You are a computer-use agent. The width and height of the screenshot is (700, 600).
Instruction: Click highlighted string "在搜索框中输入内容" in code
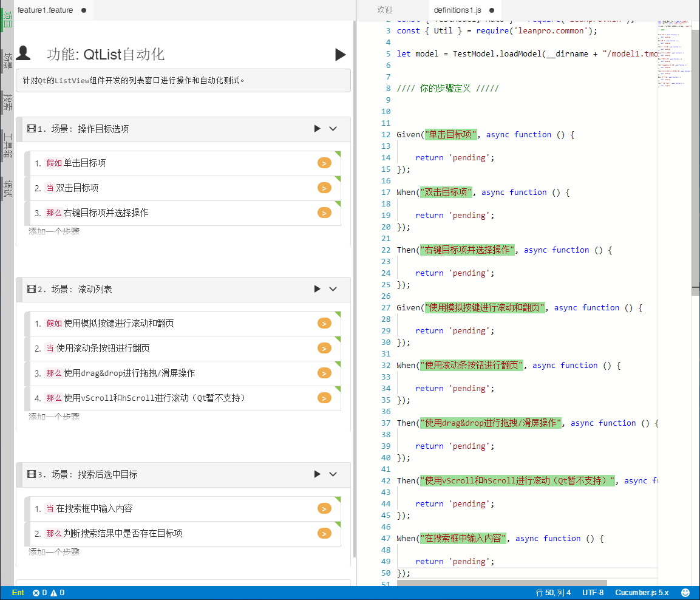[463, 539]
